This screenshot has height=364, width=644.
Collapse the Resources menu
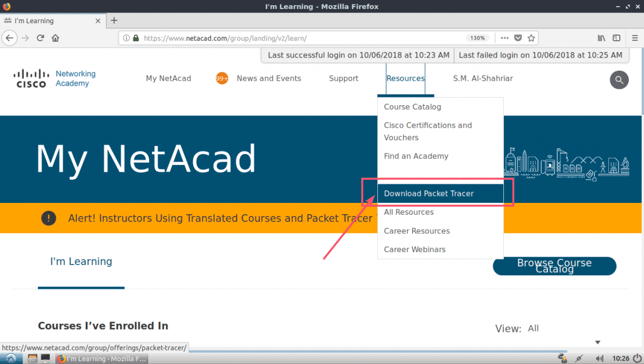click(406, 79)
